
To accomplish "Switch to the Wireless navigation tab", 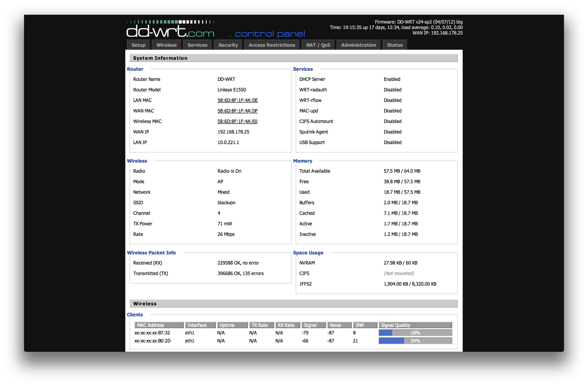I will click(x=166, y=45).
